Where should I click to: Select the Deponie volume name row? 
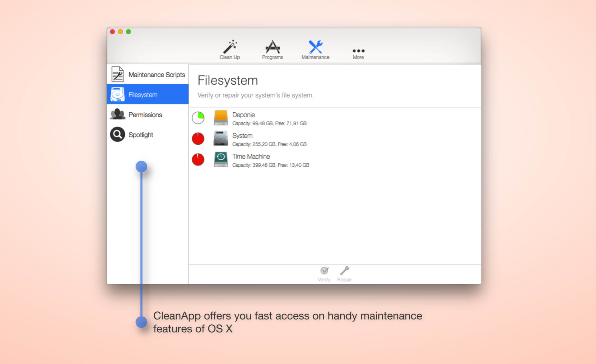pos(244,115)
